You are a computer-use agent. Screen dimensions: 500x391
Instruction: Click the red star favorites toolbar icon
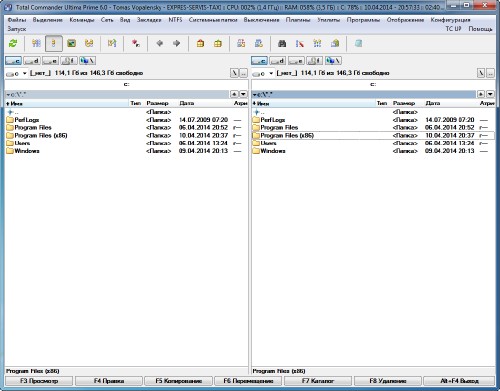click(x=136, y=43)
